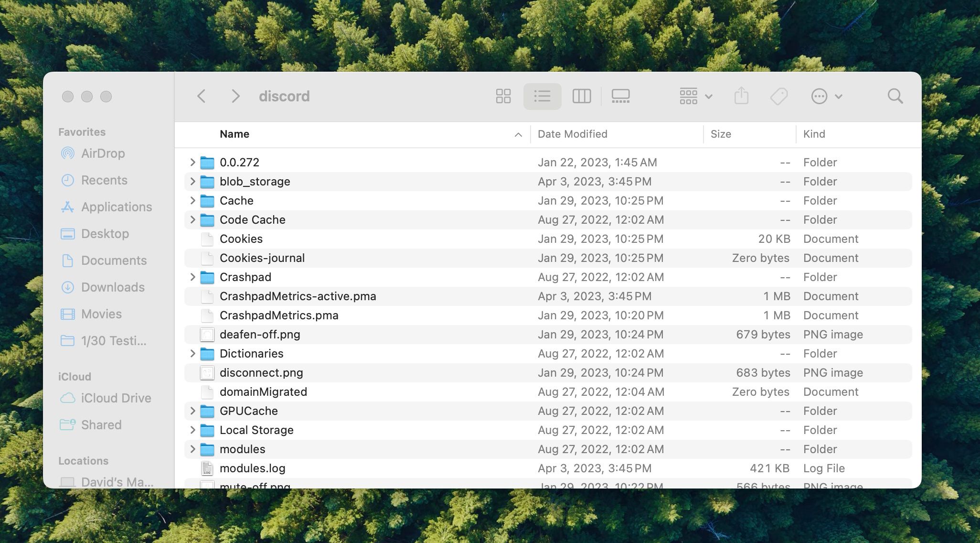Image resolution: width=980 pixels, height=543 pixels.
Task: Switch to list view mode
Action: point(542,96)
